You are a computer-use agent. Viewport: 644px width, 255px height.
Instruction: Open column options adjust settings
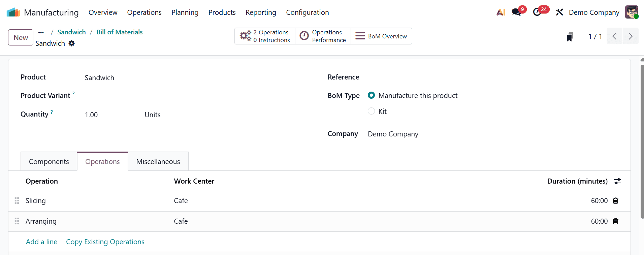point(617,181)
